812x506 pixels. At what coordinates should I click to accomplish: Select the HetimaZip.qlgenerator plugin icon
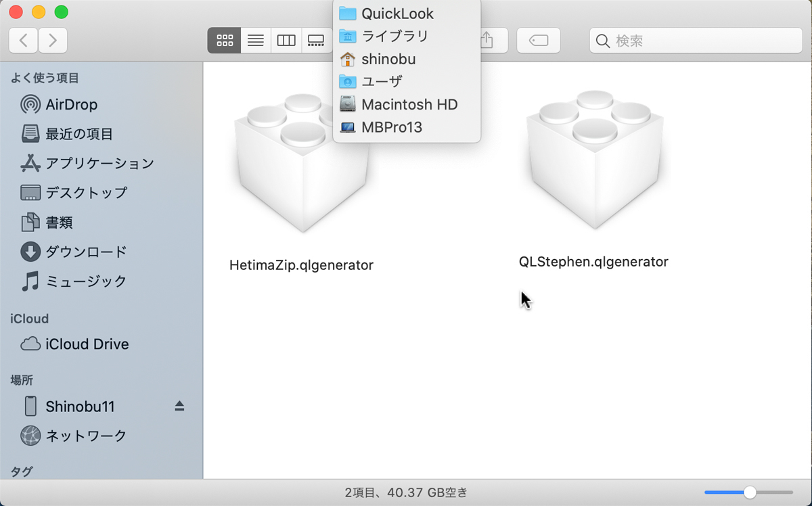pyautogui.click(x=302, y=162)
